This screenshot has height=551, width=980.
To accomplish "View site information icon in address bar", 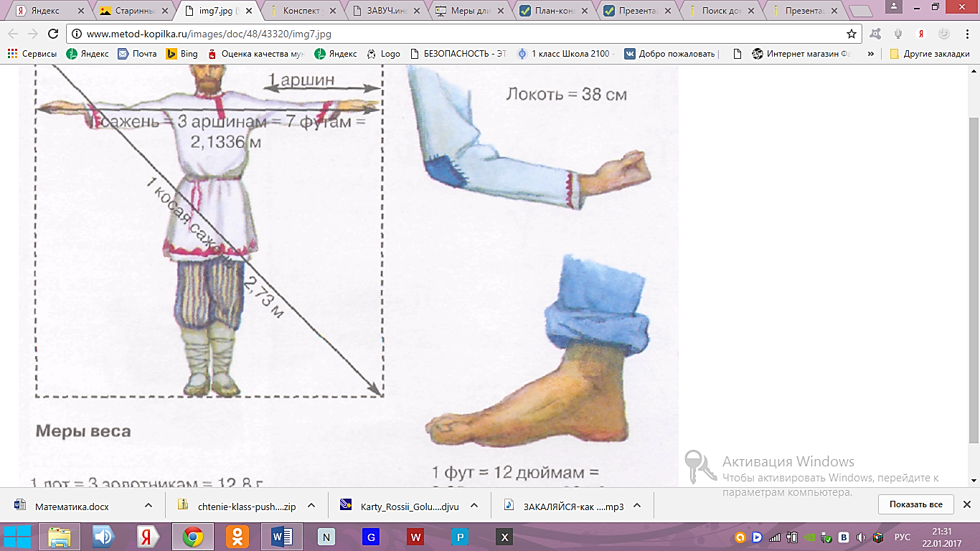I will tap(77, 34).
